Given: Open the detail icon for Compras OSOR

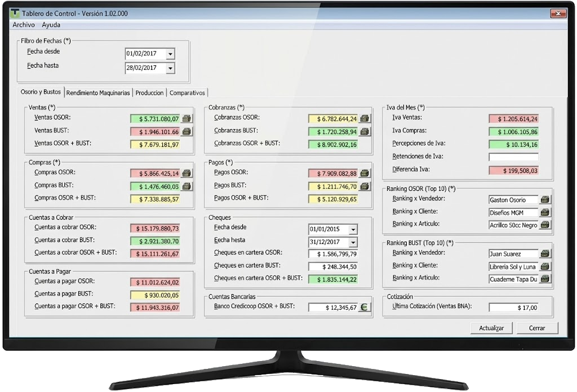Looking at the screenshot, I should coord(187,173).
